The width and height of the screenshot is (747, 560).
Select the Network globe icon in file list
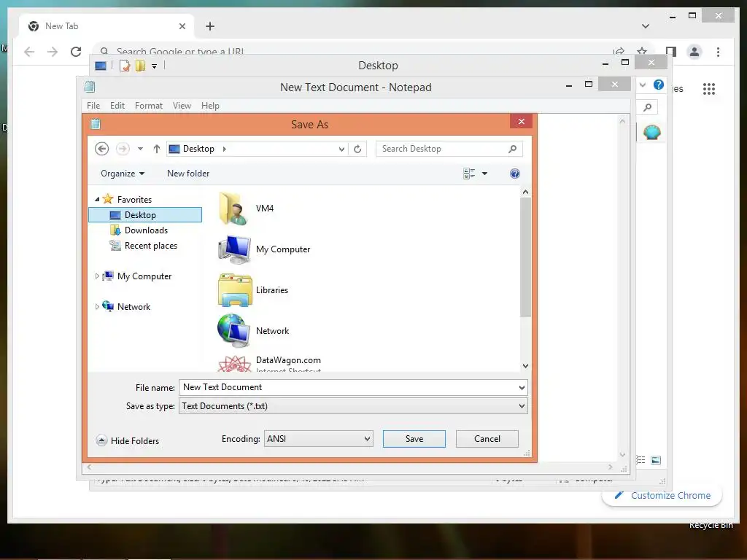(234, 330)
